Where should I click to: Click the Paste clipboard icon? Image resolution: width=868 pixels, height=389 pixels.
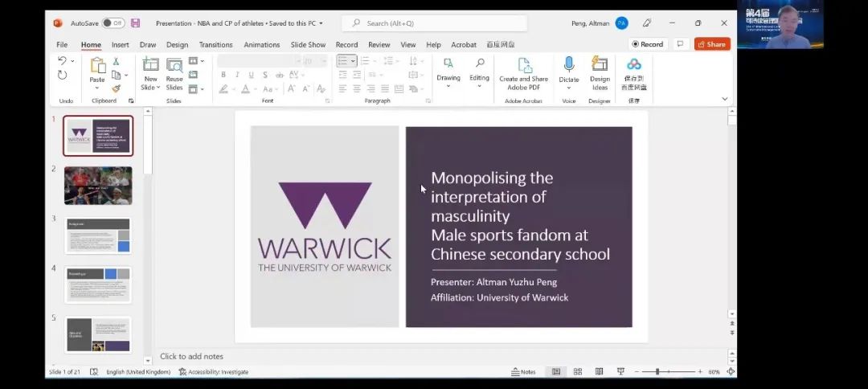click(x=97, y=65)
